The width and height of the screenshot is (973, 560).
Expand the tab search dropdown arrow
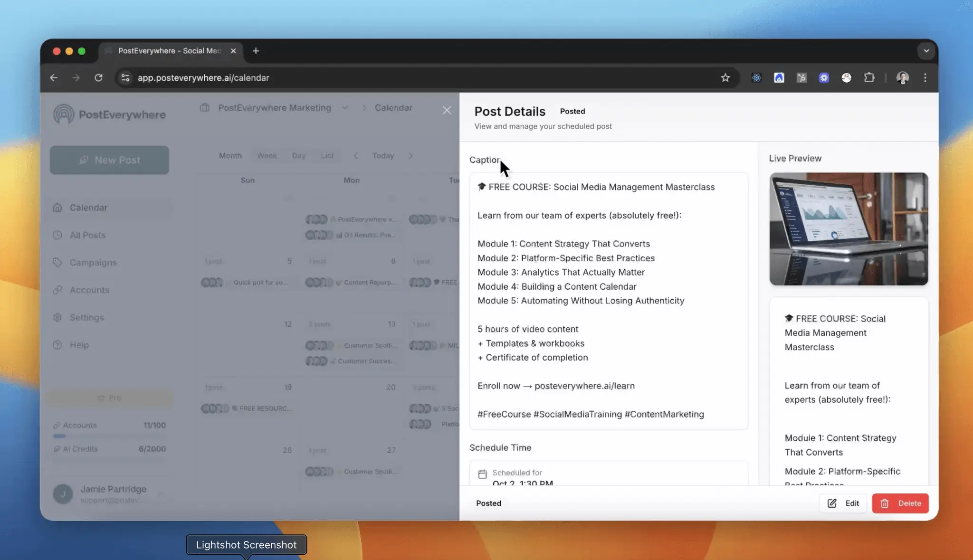pyautogui.click(x=926, y=51)
